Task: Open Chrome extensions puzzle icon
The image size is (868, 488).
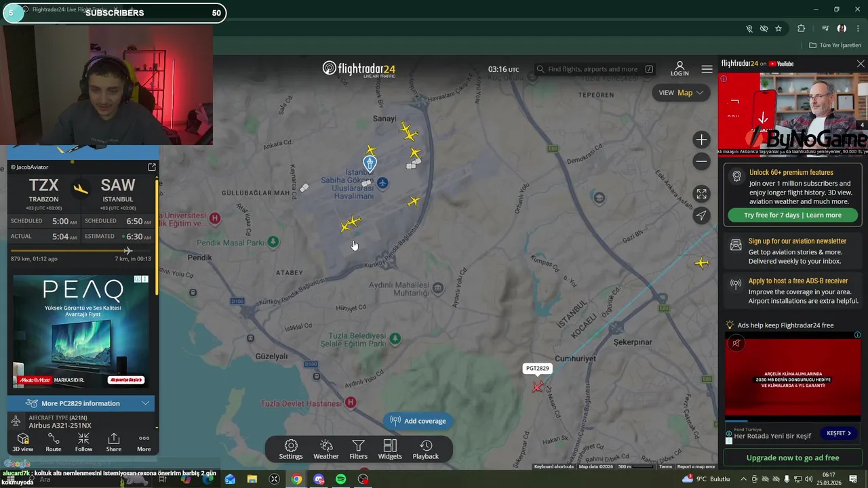Action: pos(802,28)
